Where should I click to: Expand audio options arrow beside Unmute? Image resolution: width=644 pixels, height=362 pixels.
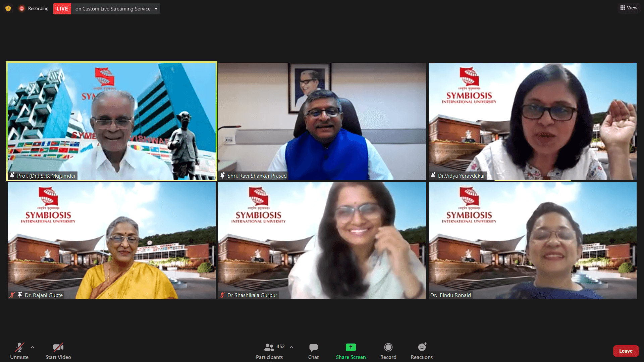[x=33, y=347]
